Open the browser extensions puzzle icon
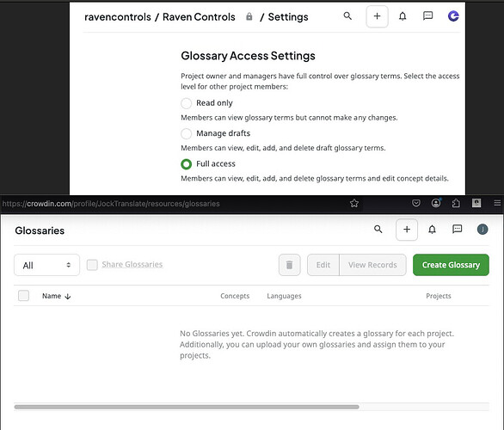This screenshot has width=504, height=430. (x=456, y=203)
